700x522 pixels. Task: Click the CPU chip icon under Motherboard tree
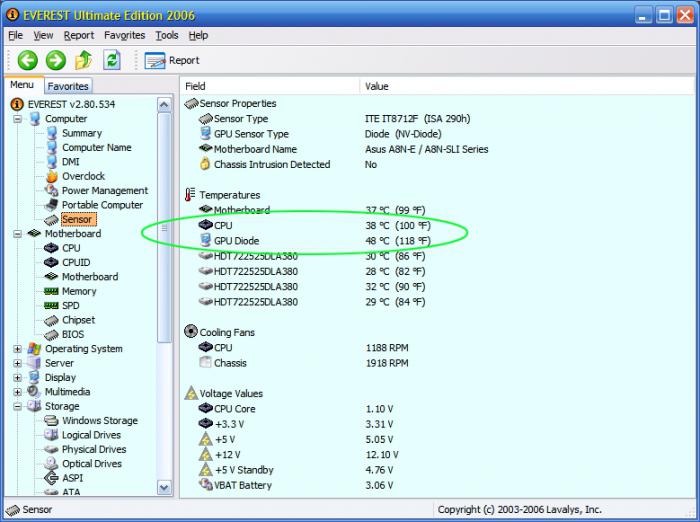pos(51,248)
